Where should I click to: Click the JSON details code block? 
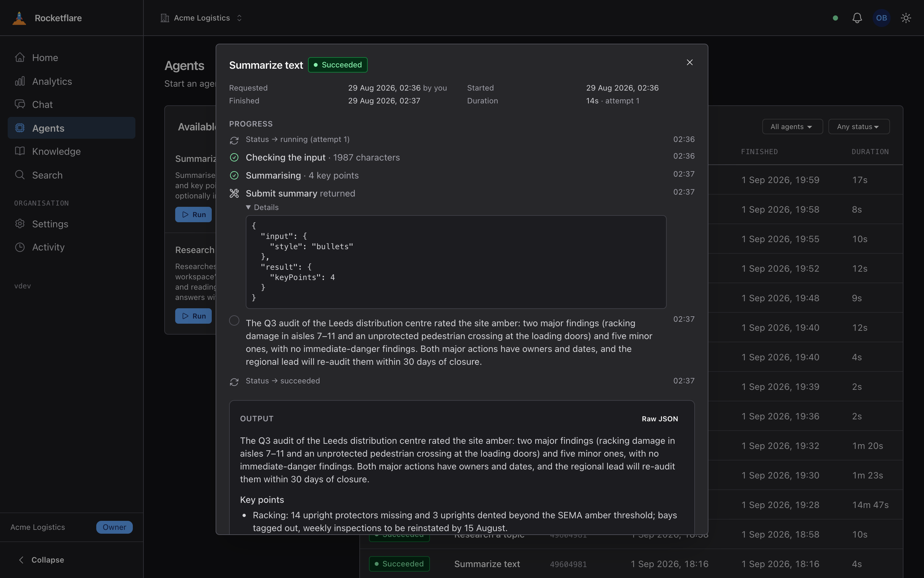tap(456, 262)
